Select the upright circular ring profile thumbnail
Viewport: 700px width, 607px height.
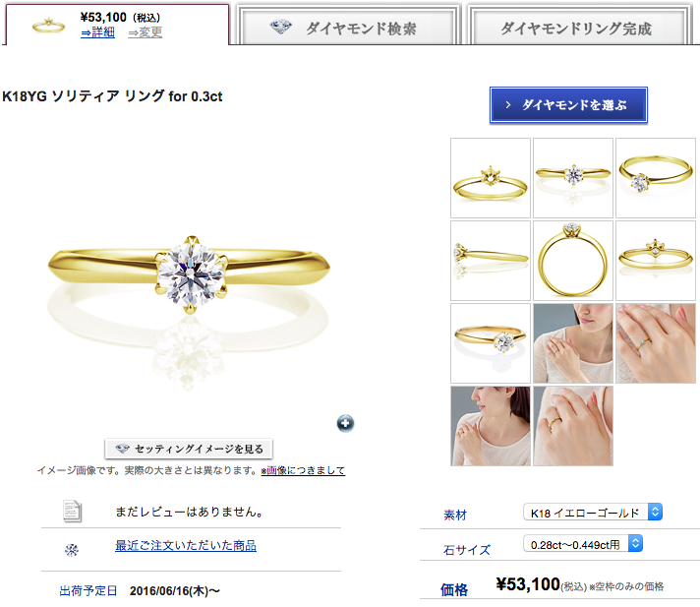click(x=573, y=261)
